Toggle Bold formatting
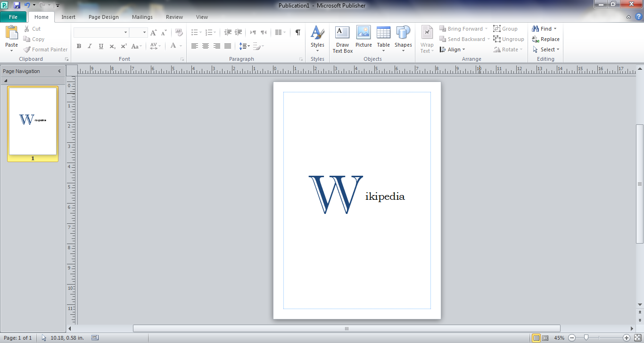The height and width of the screenshot is (343, 644). [79, 46]
